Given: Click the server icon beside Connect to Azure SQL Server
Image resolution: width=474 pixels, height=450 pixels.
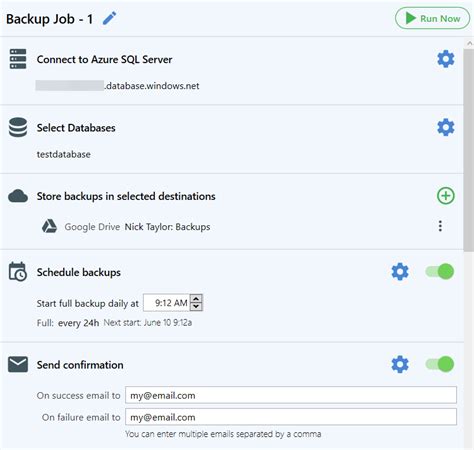Looking at the screenshot, I should click(18, 59).
